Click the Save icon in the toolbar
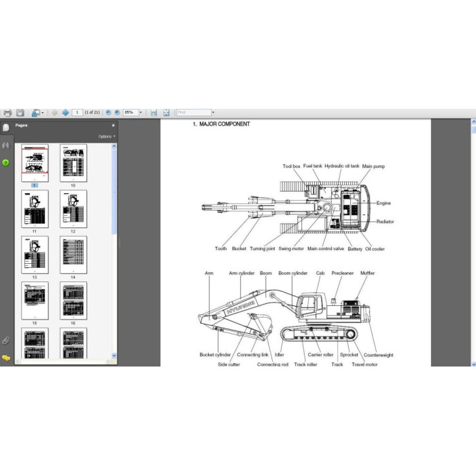This screenshot has width=476, height=476. pos(20,113)
